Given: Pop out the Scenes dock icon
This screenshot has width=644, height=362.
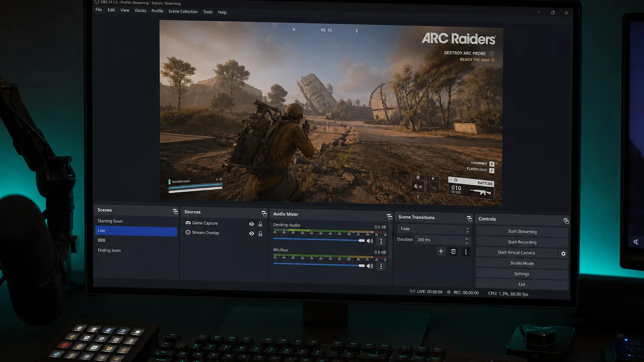Looking at the screenshot, I should [175, 212].
